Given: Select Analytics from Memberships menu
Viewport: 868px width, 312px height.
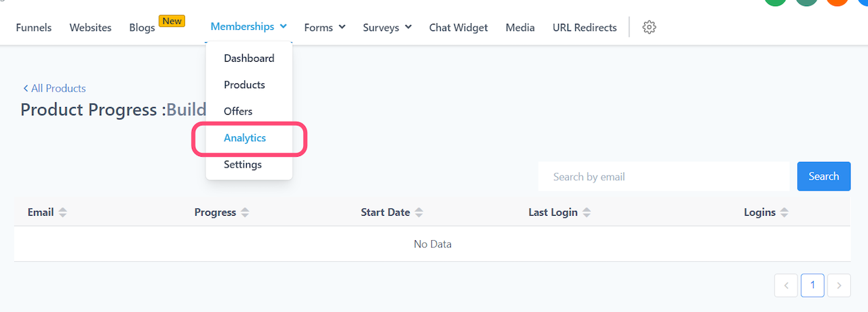Looking at the screenshot, I should click(245, 138).
